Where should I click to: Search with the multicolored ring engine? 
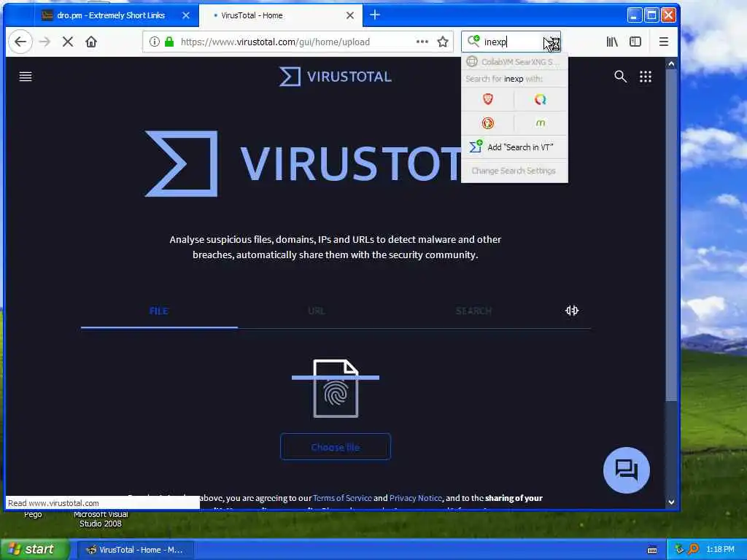point(541,99)
